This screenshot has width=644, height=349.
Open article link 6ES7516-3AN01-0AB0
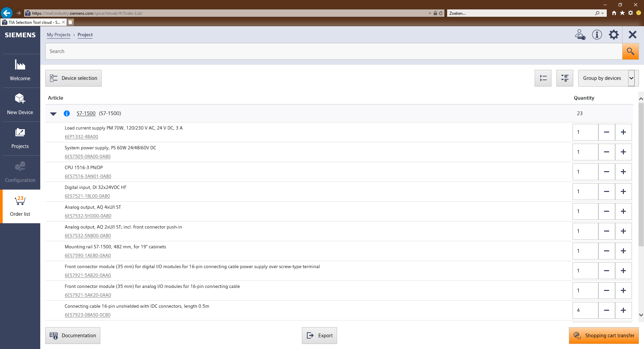click(x=88, y=176)
